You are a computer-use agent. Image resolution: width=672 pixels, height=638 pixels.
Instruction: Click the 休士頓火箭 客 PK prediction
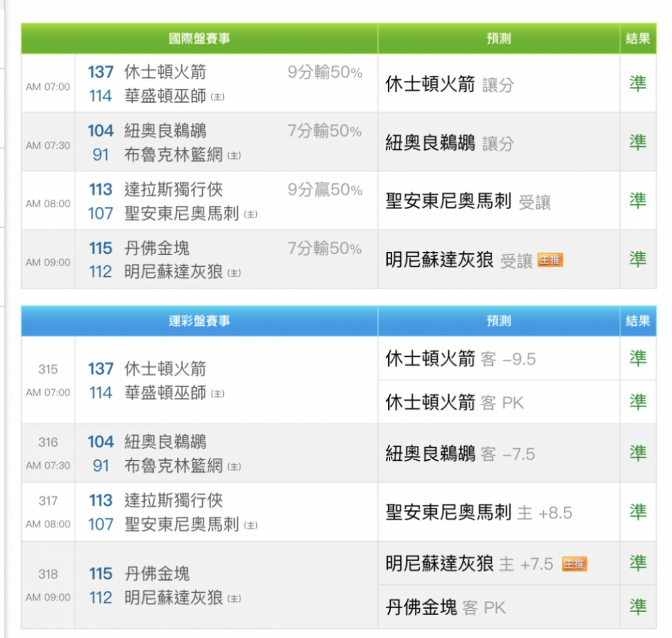(x=455, y=403)
